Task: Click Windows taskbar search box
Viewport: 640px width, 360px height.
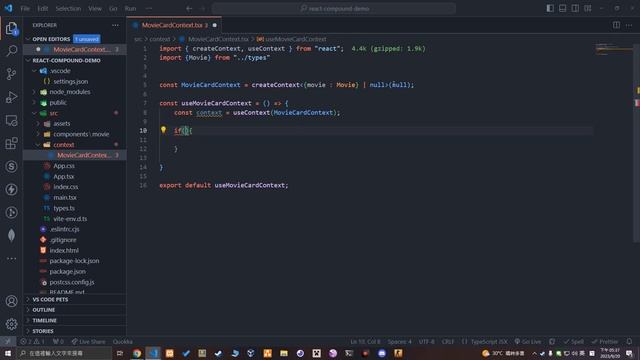Action: coord(64,353)
